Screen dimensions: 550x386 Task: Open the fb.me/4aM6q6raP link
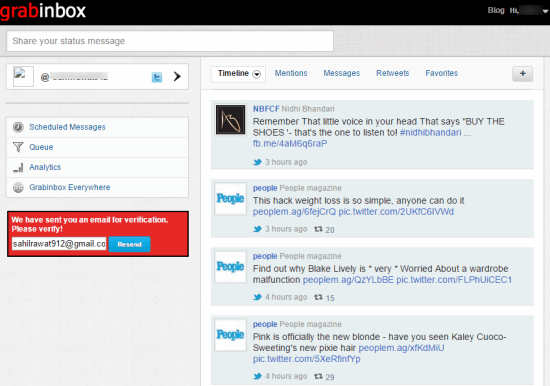tap(290, 144)
